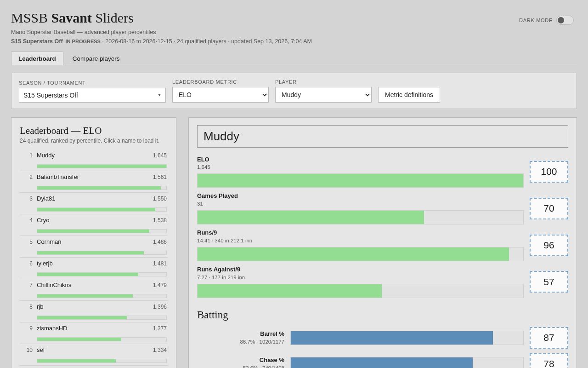
Task: Open the Leaderboard Metric dropdown showing ELO
Action: (220, 95)
